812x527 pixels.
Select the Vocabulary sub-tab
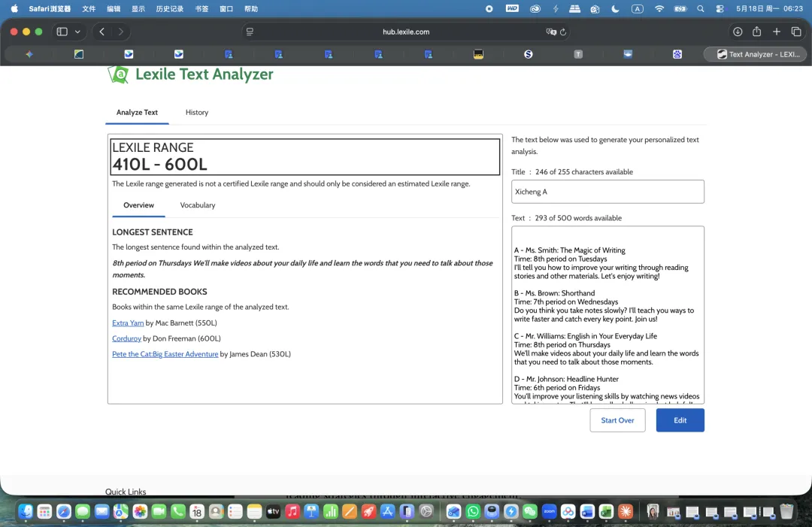(197, 205)
